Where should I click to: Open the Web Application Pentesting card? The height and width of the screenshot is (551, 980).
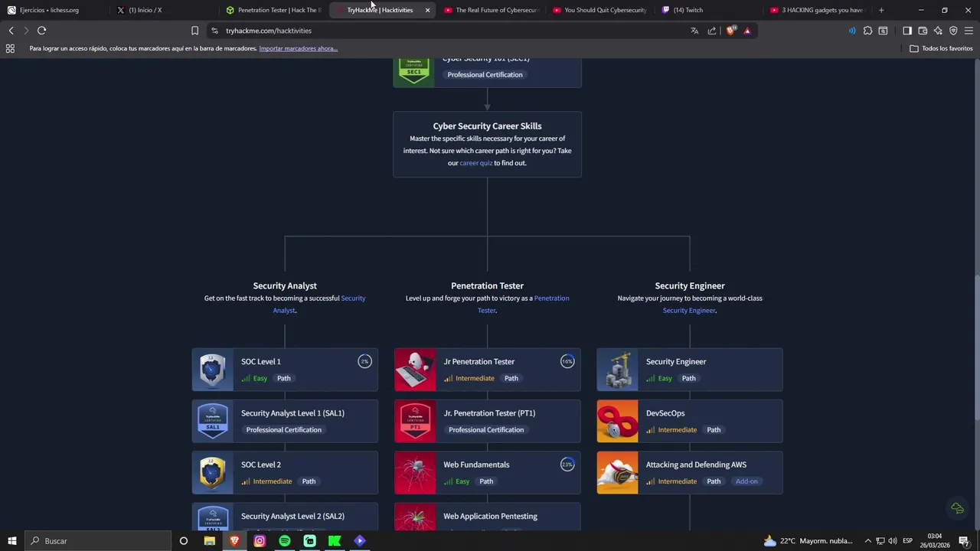click(488, 517)
